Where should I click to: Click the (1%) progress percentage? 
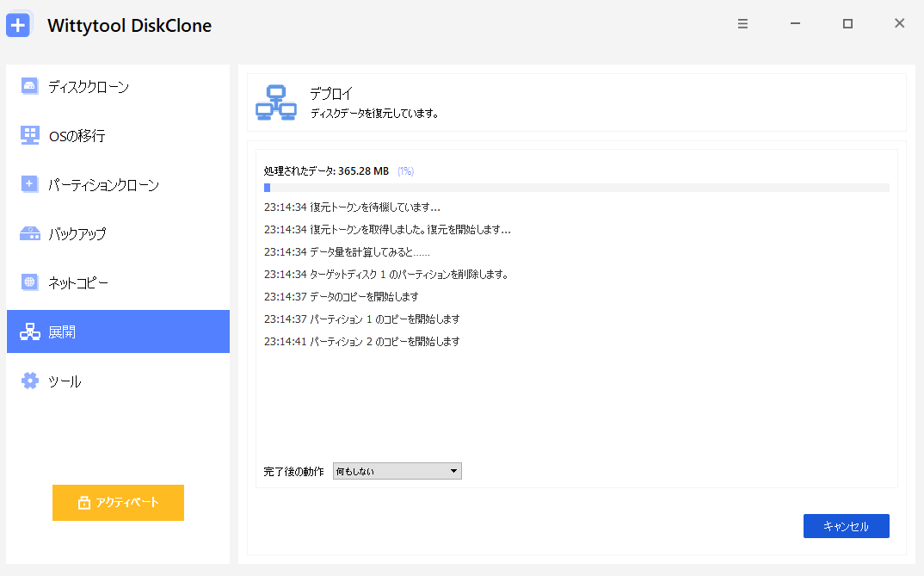pyautogui.click(x=405, y=171)
